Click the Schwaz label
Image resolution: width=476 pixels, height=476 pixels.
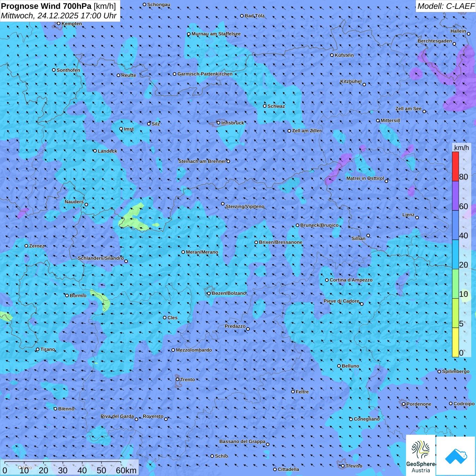[x=276, y=106]
